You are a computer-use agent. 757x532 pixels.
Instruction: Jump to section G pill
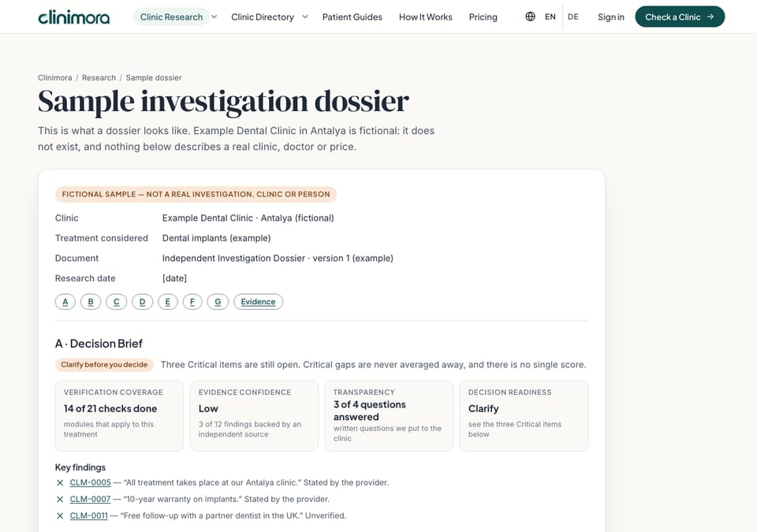tap(218, 302)
